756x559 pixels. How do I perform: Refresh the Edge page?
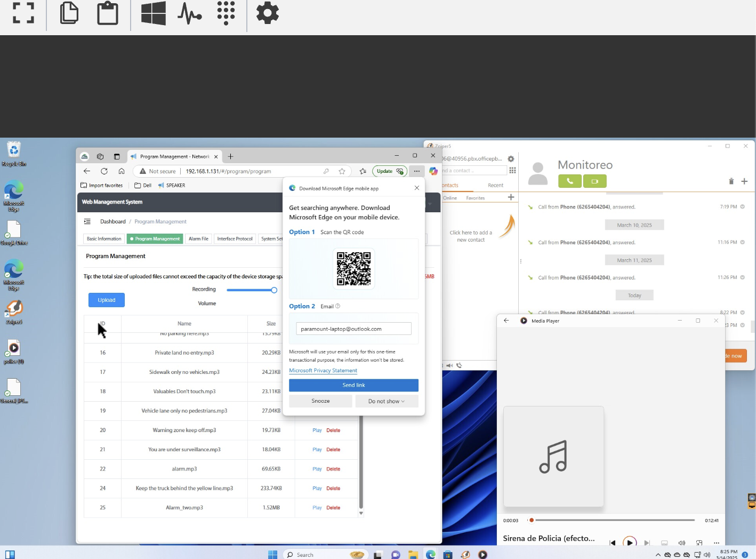pos(104,171)
